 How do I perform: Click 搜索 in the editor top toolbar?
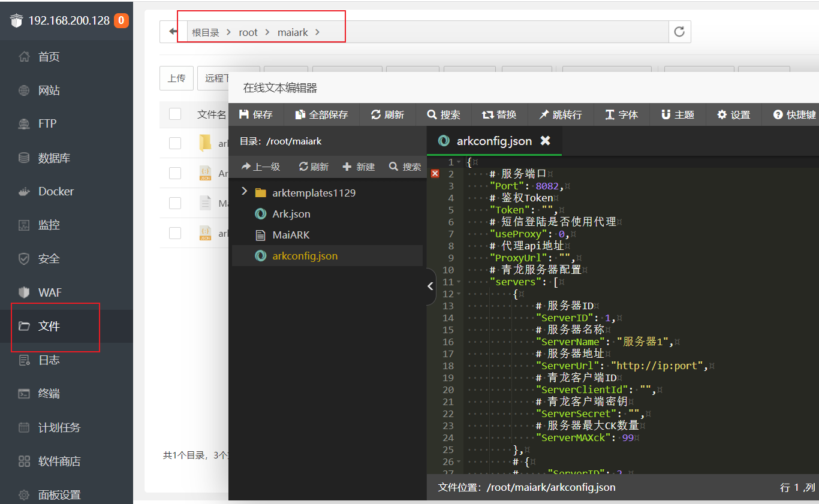click(444, 114)
